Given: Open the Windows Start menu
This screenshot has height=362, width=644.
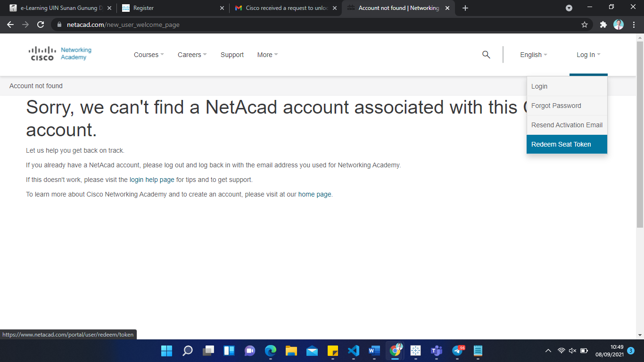Looking at the screenshot, I should (x=166, y=351).
